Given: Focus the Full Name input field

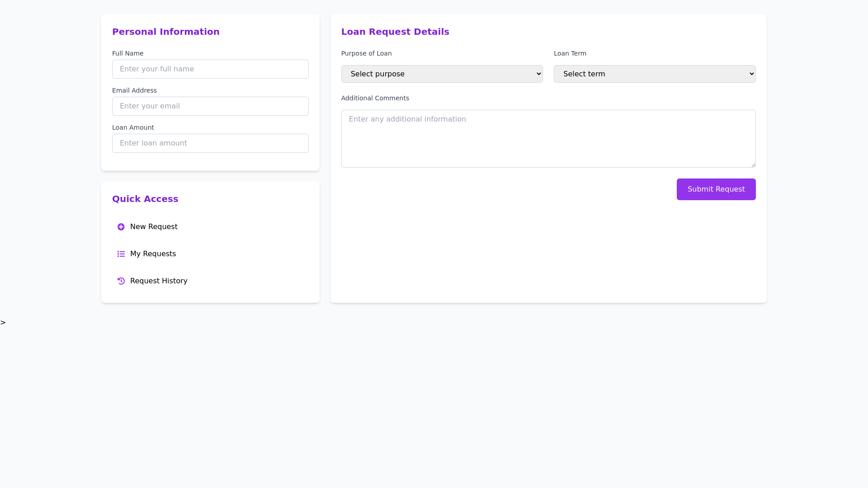Looking at the screenshot, I should point(210,69).
